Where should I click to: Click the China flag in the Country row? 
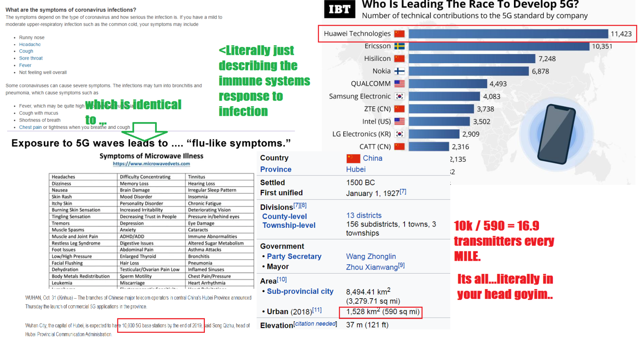pyautogui.click(x=353, y=159)
